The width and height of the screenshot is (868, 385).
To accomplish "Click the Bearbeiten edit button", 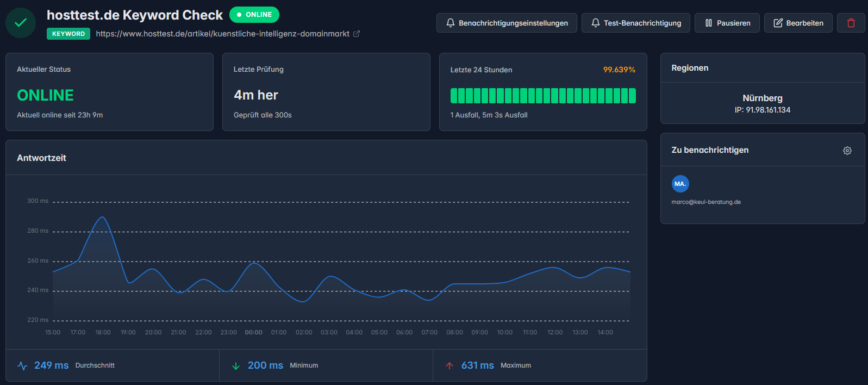I will (x=798, y=23).
